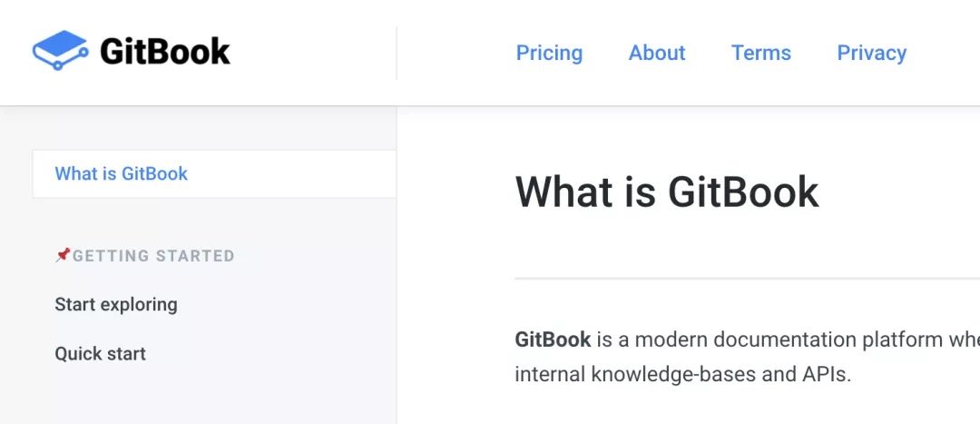Open the Quick start page

tap(100, 353)
